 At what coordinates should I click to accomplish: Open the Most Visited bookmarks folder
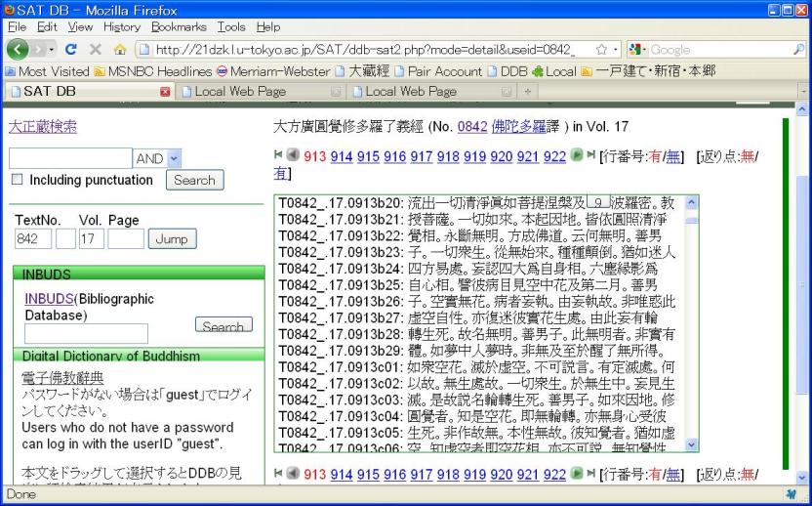pos(47,71)
